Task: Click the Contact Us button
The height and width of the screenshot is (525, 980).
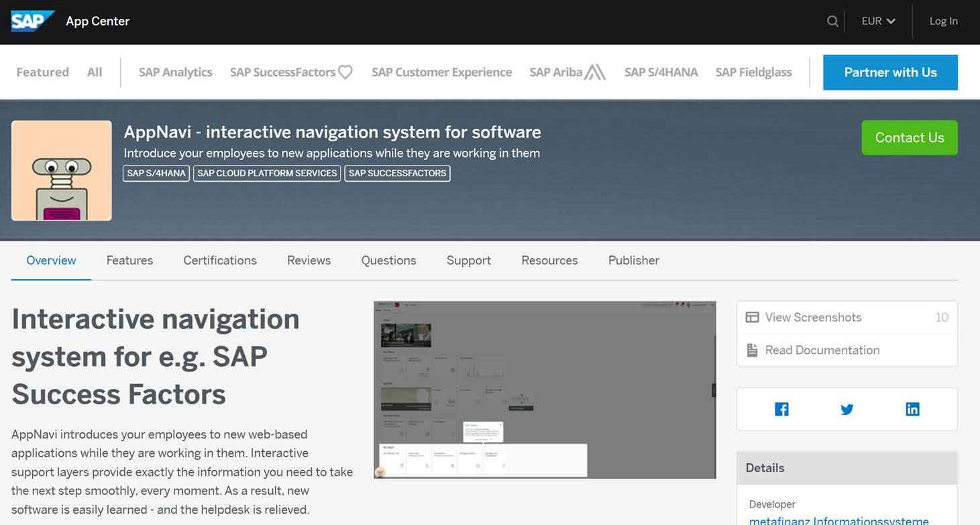Action: click(x=910, y=137)
